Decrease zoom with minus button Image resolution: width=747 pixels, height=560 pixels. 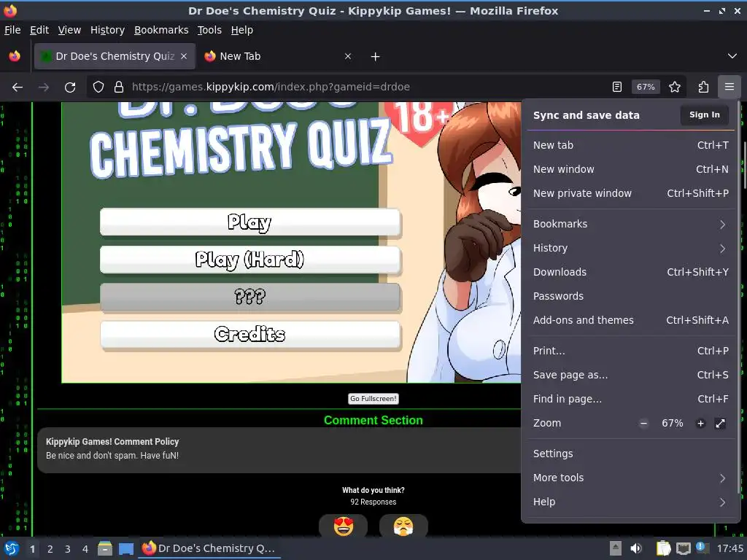(643, 424)
